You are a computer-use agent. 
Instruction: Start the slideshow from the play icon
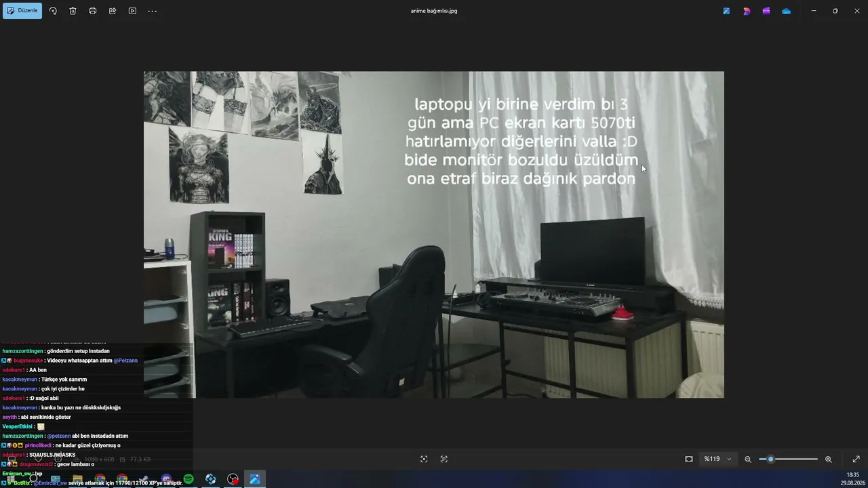(x=132, y=11)
